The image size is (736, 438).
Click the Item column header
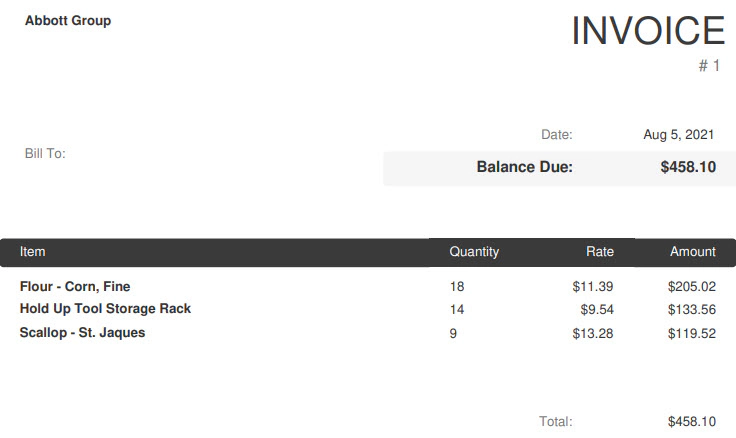click(32, 252)
